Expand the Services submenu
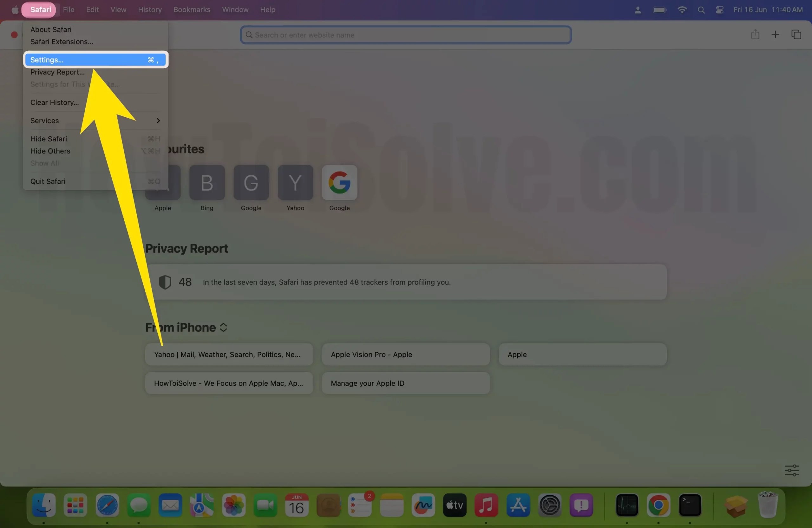 click(x=44, y=121)
